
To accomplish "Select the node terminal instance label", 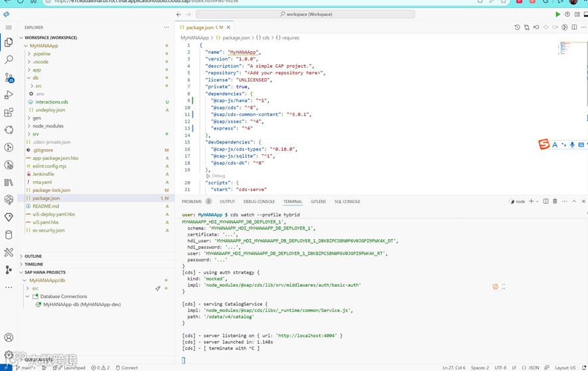I will pos(518,202).
